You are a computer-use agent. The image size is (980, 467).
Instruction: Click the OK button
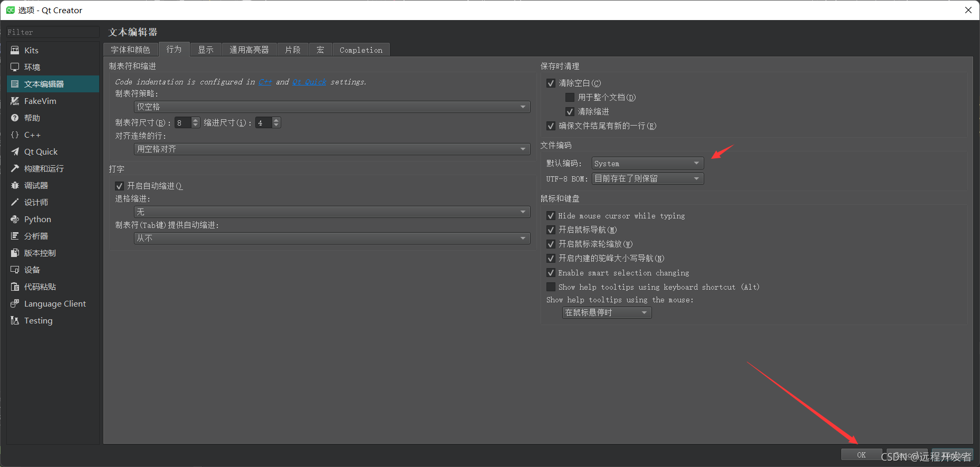(x=861, y=455)
